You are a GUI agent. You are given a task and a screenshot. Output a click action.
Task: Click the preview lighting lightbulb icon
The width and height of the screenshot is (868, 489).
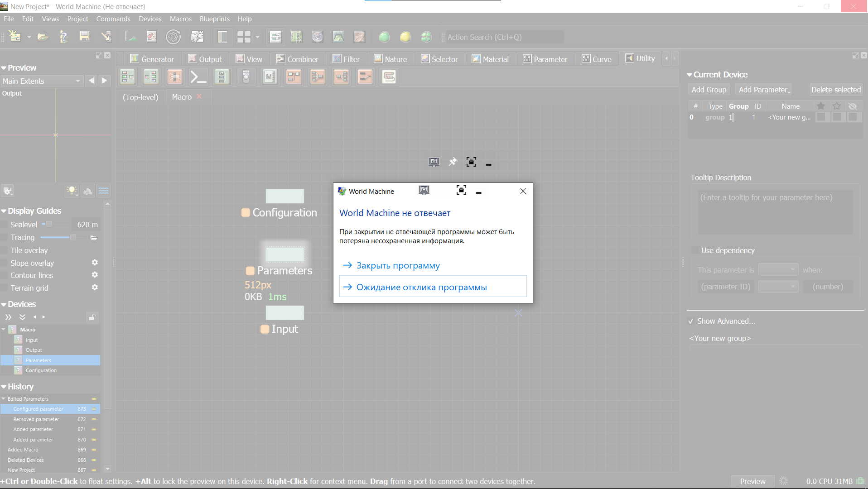tap(72, 191)
